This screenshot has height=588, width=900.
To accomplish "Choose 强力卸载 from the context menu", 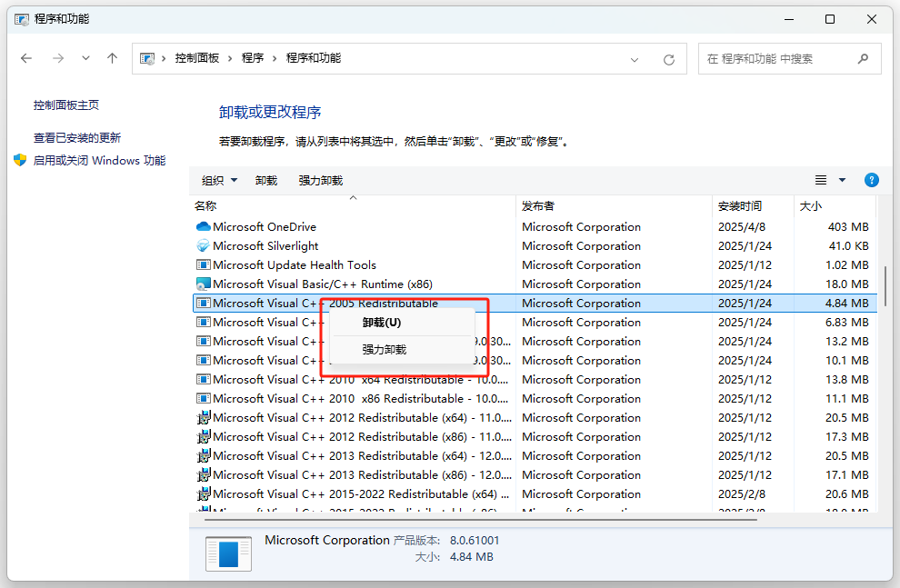I will (x=402, y=349).
